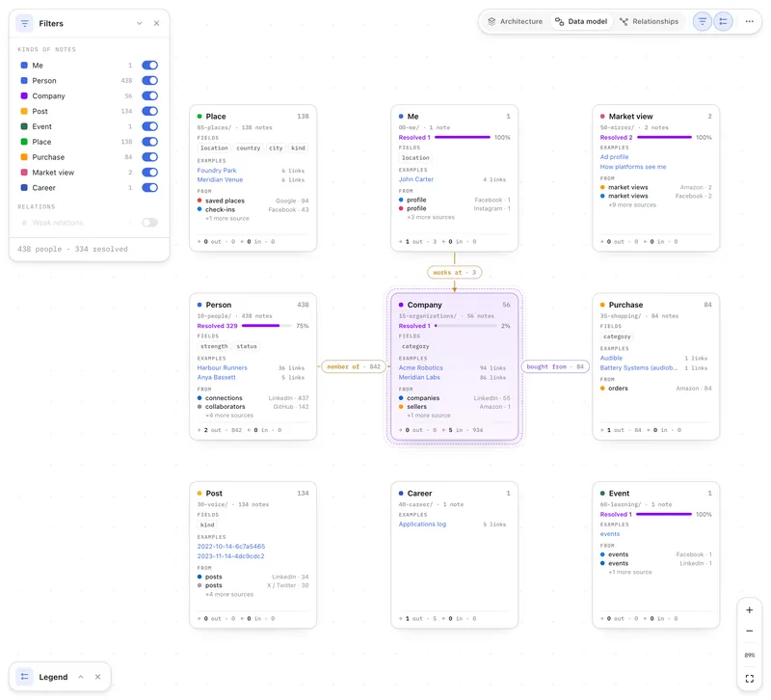Image resolution: width=771 pixels, height=700 pixels.
Task: Expand +9 more sources in Market view
Action: pos(632,204)
